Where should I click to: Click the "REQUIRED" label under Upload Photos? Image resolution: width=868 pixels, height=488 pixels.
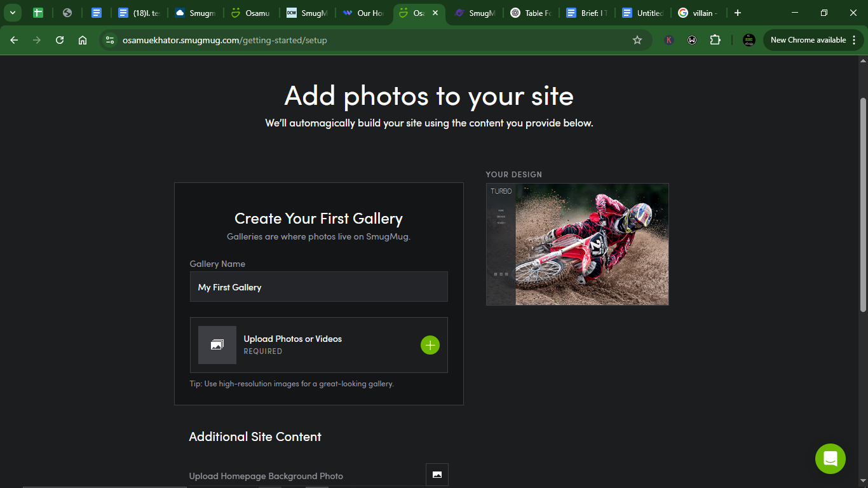pos(263,351)
